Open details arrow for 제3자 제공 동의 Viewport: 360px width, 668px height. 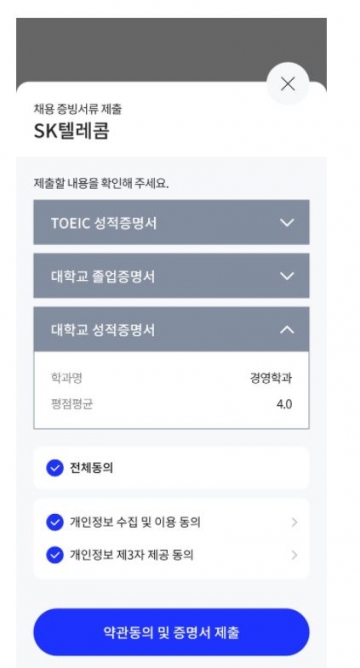click(294, 555)
